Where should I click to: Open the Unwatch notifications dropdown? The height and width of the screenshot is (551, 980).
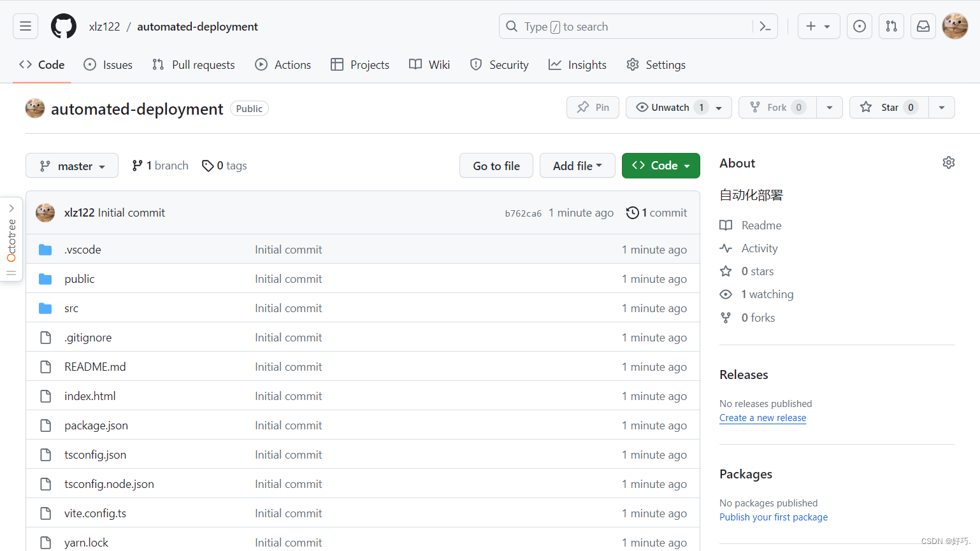click(x=679, y=108)
